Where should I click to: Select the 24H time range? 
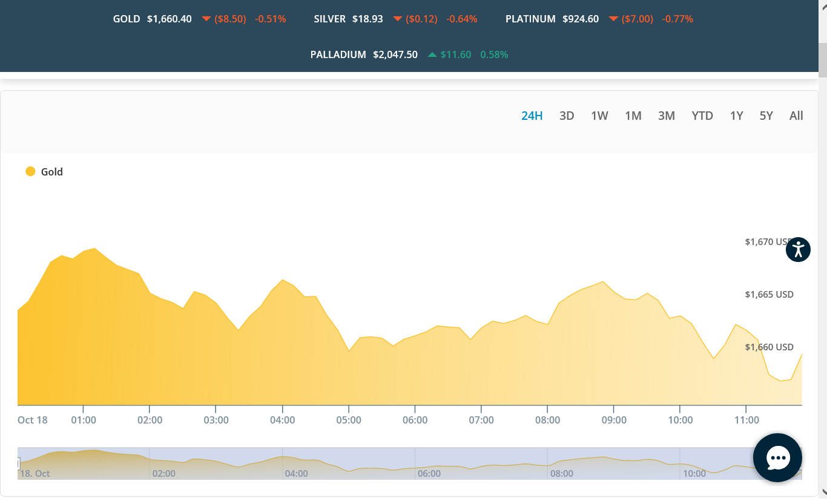[532, 116]
